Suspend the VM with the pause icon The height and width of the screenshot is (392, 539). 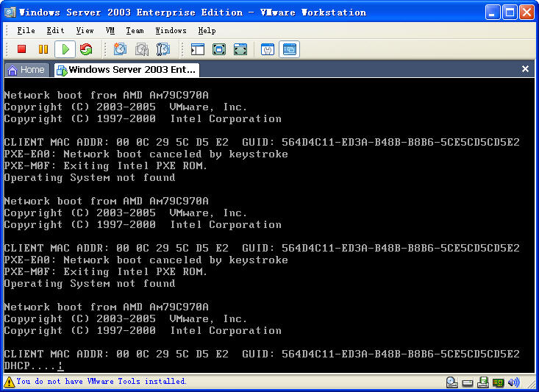tap(43, 49)
